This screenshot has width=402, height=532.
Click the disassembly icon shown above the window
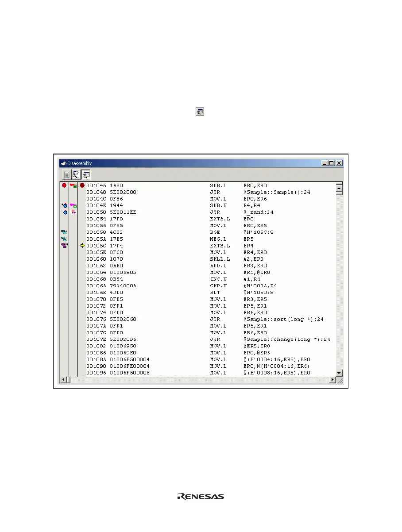pyautogui.click(x=200, y=112)
